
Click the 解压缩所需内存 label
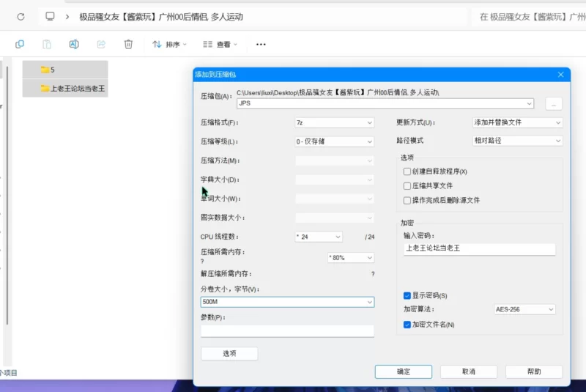(x=226, y=274)
